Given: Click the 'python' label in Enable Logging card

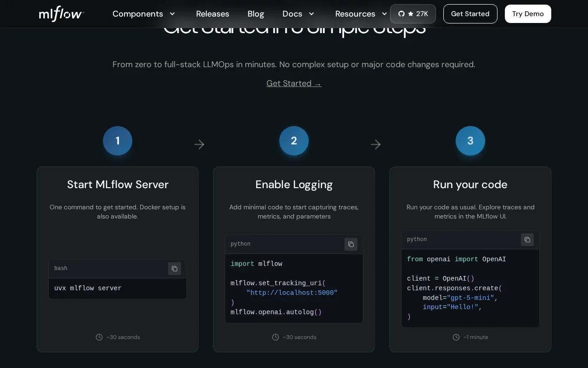Looking at the screenshot, I should tap(240, 244).
